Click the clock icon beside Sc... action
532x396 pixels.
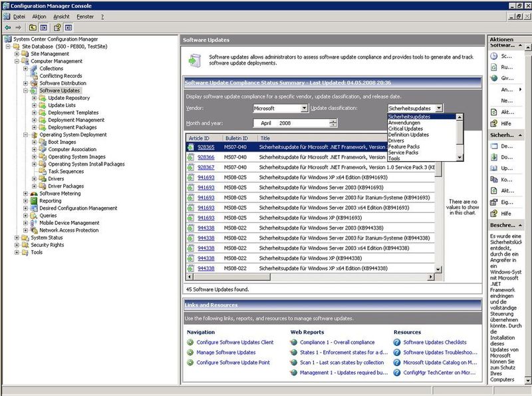coord(494,56)
